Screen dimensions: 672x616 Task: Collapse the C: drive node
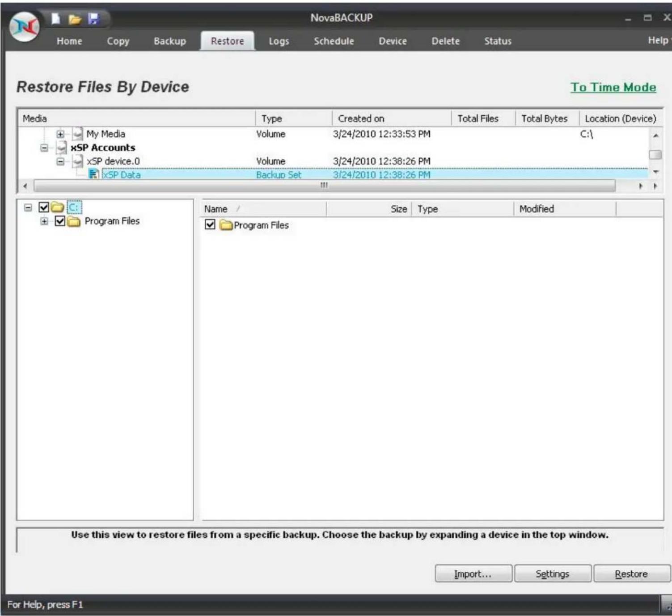tap(28, 207)
